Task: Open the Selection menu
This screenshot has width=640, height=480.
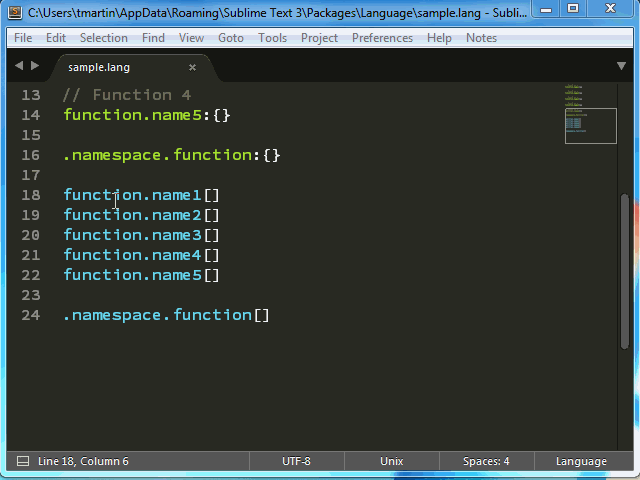Action: (x=104, y=38)
